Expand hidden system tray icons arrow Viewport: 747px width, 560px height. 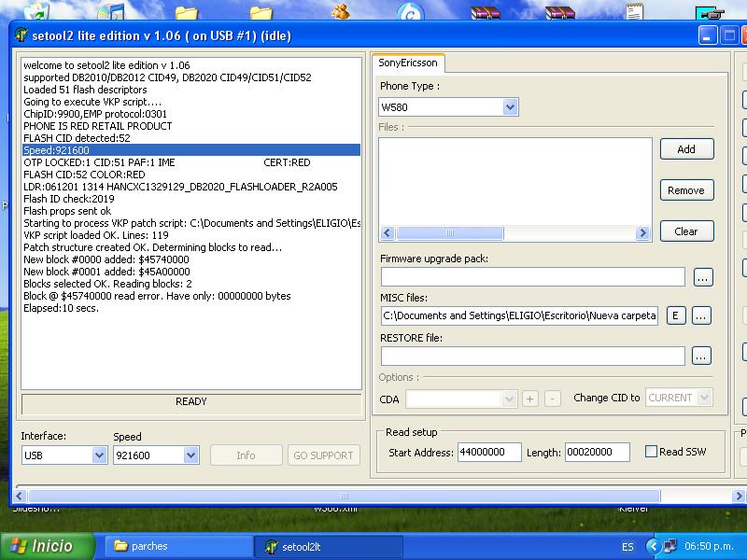653,546
